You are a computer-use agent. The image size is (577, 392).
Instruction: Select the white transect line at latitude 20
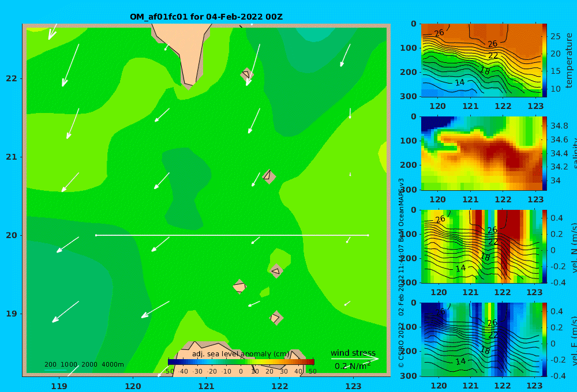click(x=232, y=235)
